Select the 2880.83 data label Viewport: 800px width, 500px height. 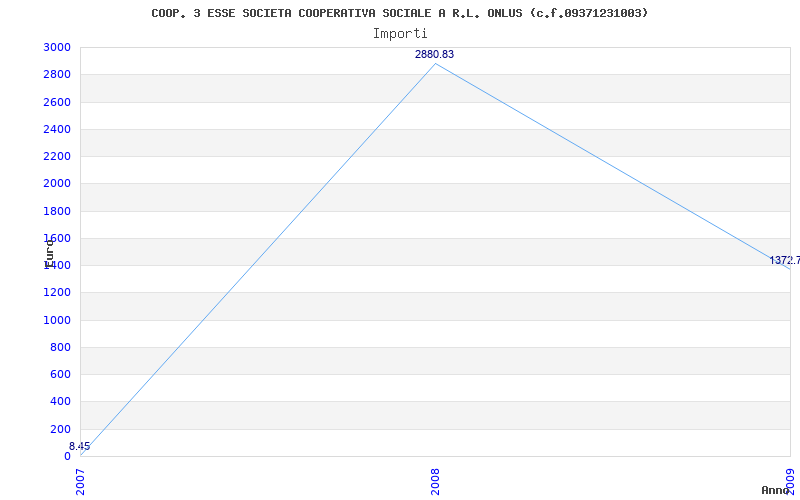(434, 54)
